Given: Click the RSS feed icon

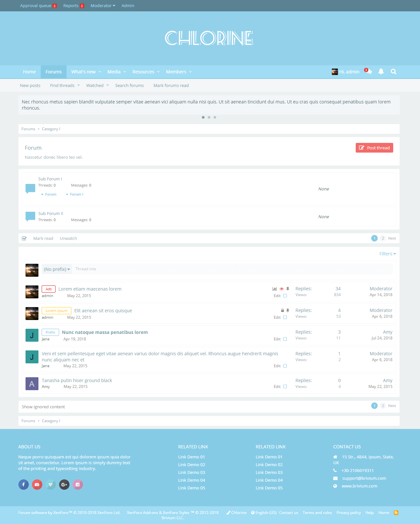Looking at the screenshot, I should [396, 513].
